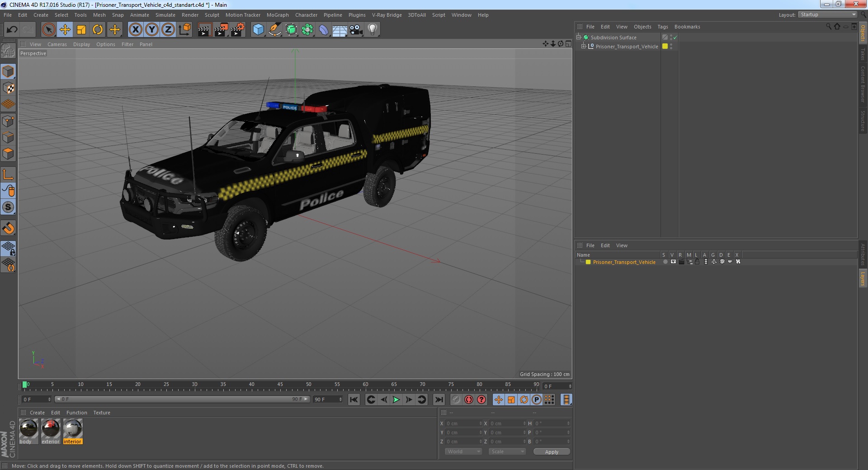
Task: Toggle Subdivision Surface enabled checkmark
Action: [675, 38]
